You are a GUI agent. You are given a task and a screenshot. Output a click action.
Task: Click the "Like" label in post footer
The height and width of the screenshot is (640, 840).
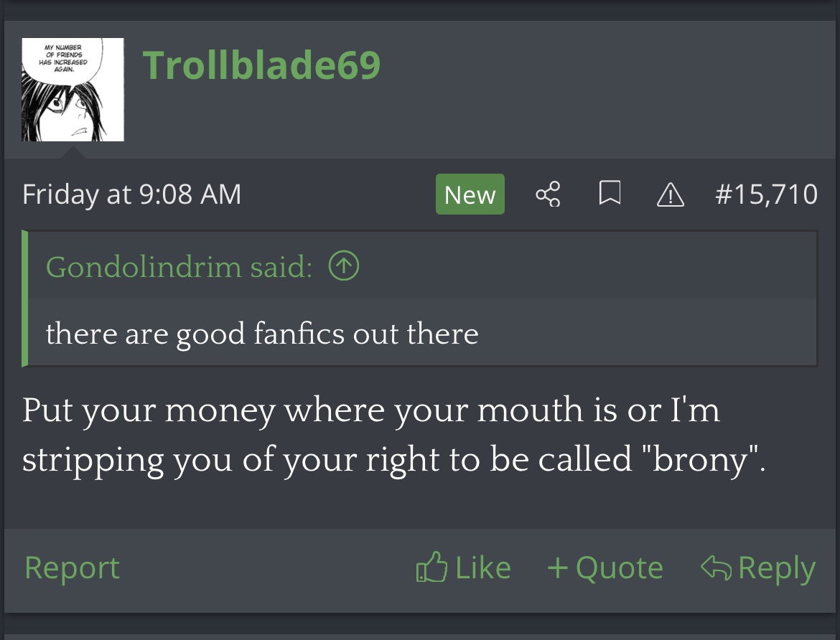482,568
